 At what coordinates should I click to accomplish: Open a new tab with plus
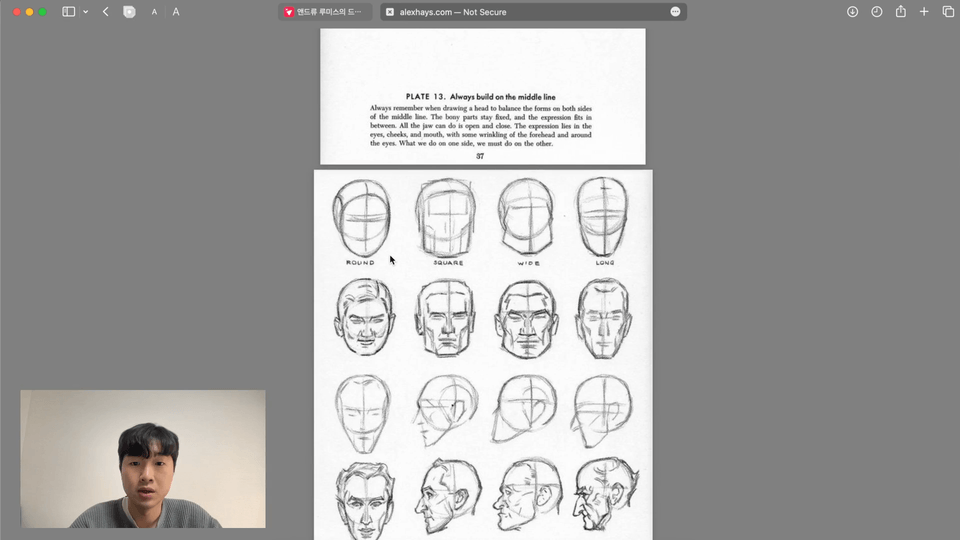[924, 12]
